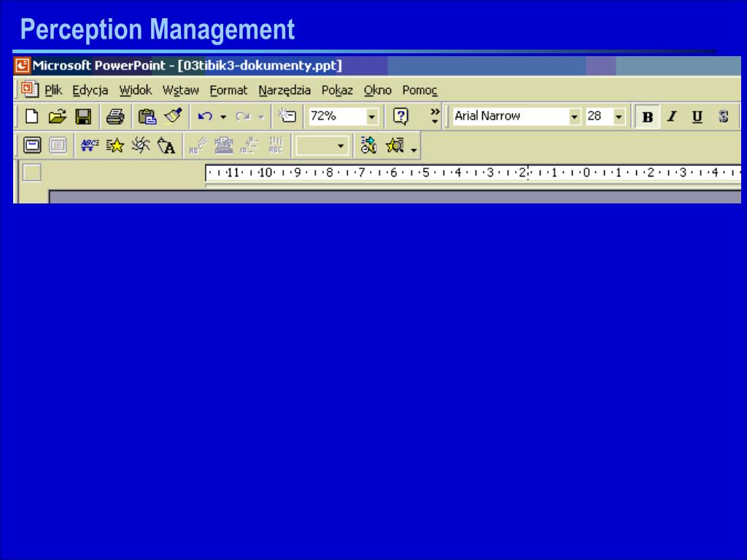Apply Typewriter text effect

tap(224, 145)
